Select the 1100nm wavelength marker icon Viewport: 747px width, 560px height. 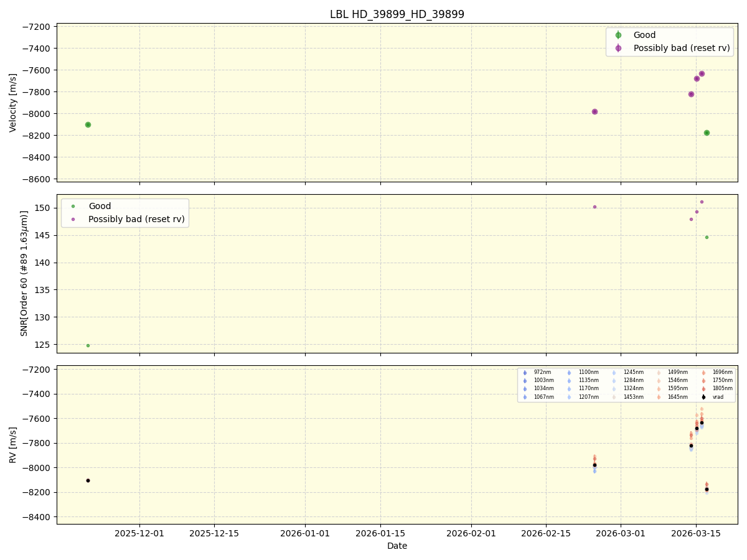(x=570, y=372)
